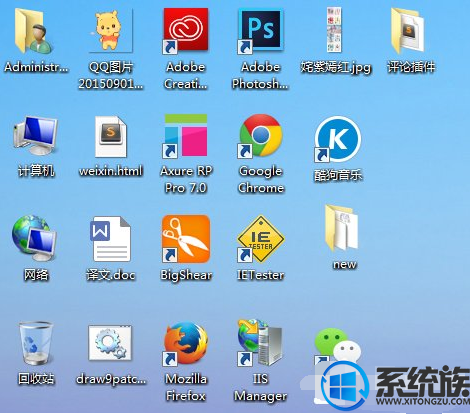Viewport: 470px width, 414px height.
Task: Select the QQ图片 Winnie bear image
Action: coord(110,31)
